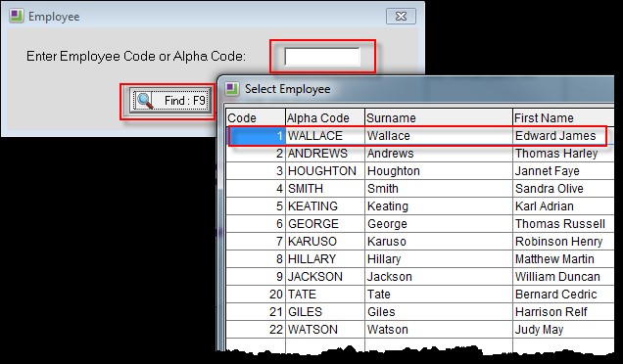Click employee code 4 cell
This screenshot has height=364, width=623.
click(x=256, y=189)
